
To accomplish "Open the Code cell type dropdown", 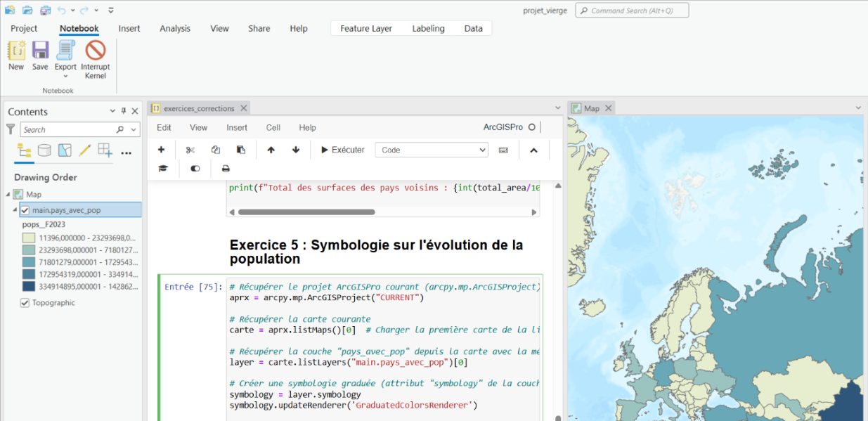I will click(483, 150).
